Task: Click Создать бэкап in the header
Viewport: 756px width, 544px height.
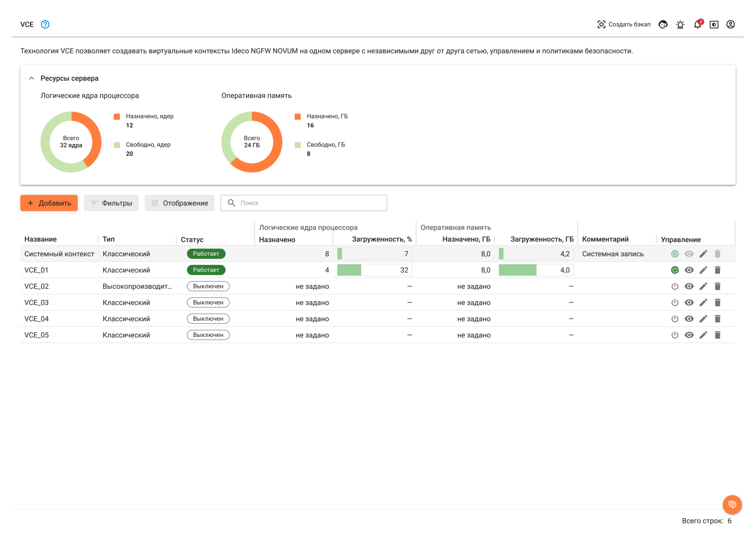Action: click(x=624, y=25)
